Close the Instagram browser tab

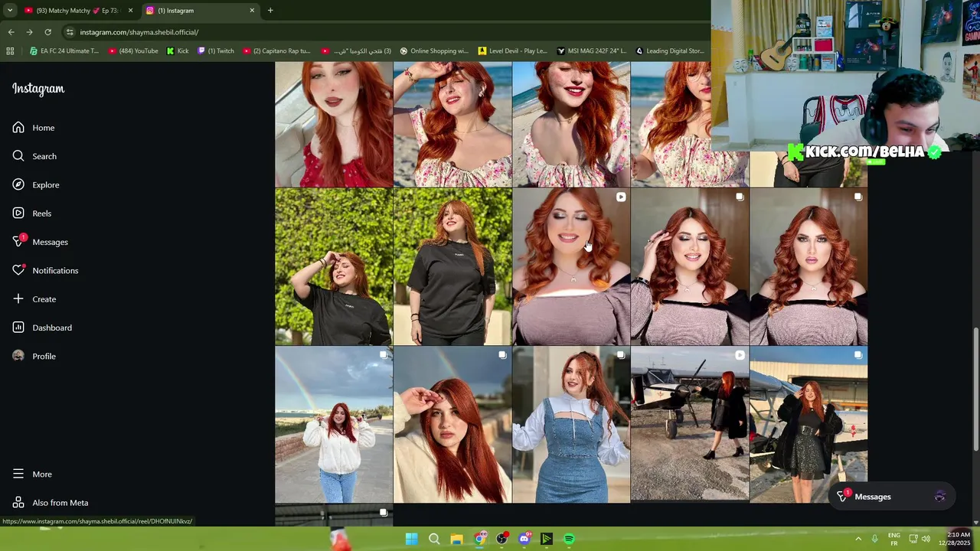[x=252, y=11]
